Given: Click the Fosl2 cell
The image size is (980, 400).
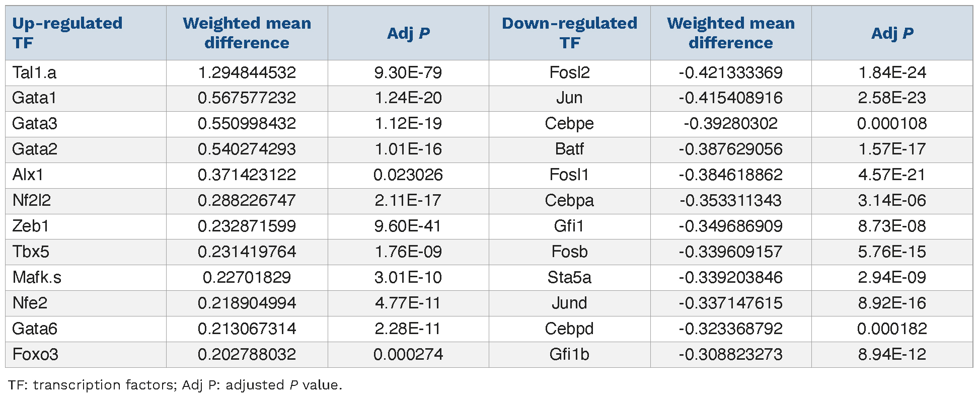Looking at the screenshot, I should coord(569,73).
